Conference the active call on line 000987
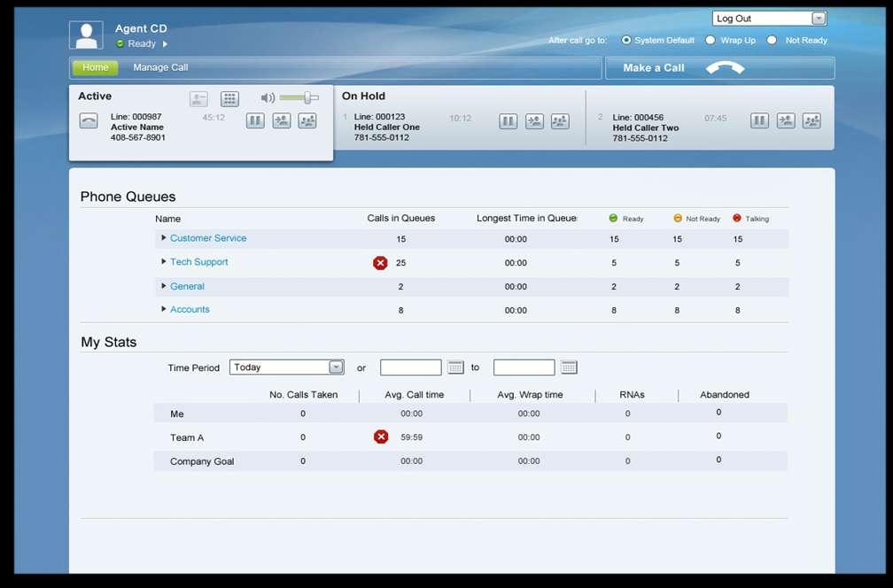The image size is (893, 588). coord(307,120)
